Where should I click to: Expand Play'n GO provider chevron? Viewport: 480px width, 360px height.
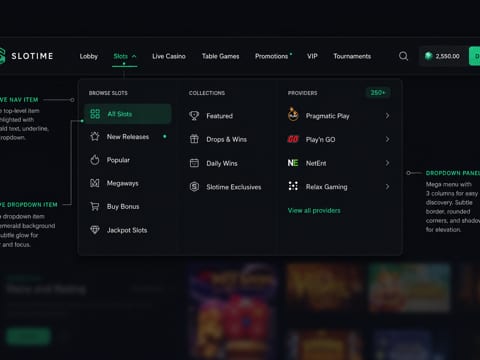pos(387,139)
